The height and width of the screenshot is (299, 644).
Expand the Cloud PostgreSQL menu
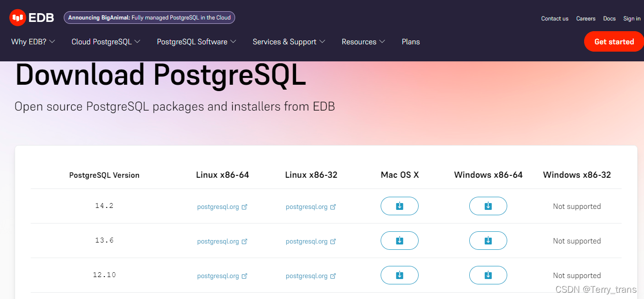click(106, 42)
